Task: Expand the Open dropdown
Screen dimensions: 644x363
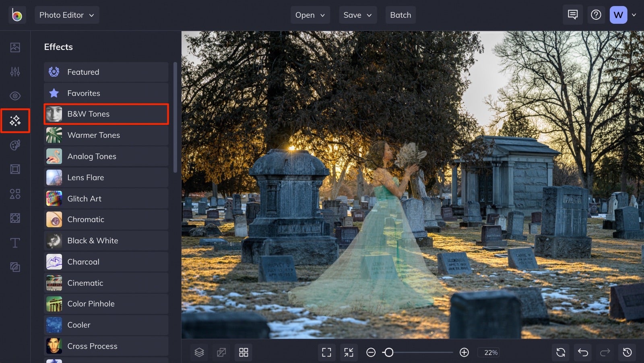Action: (x=310, y=15)
